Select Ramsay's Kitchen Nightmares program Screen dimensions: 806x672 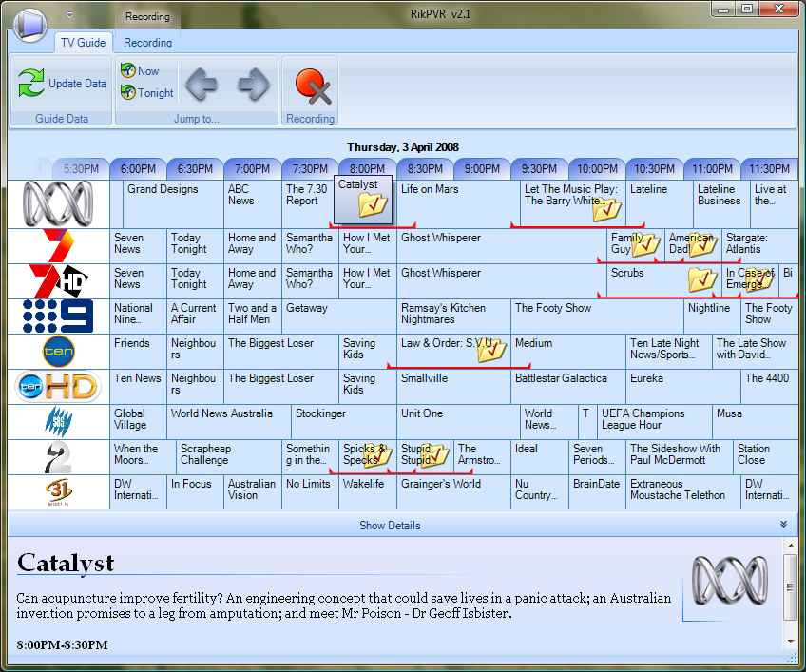click(454, 317)
